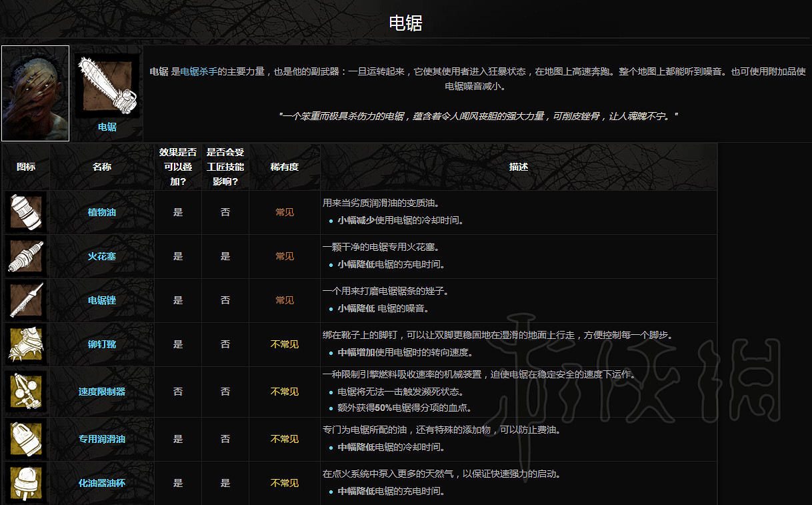Select the 电锯锉 file addon icon
The height and width of the screenshot is (505, 812).
click(x=25, y=300)
